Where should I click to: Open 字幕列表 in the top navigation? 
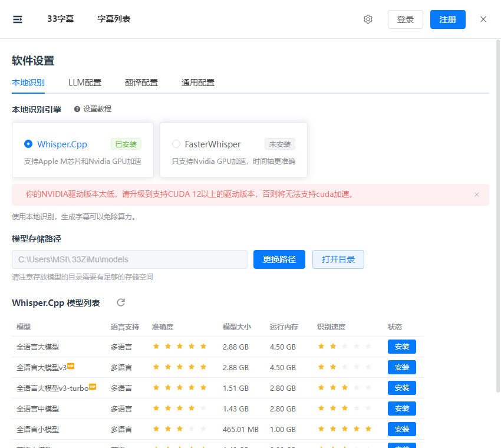pos(114,19)
